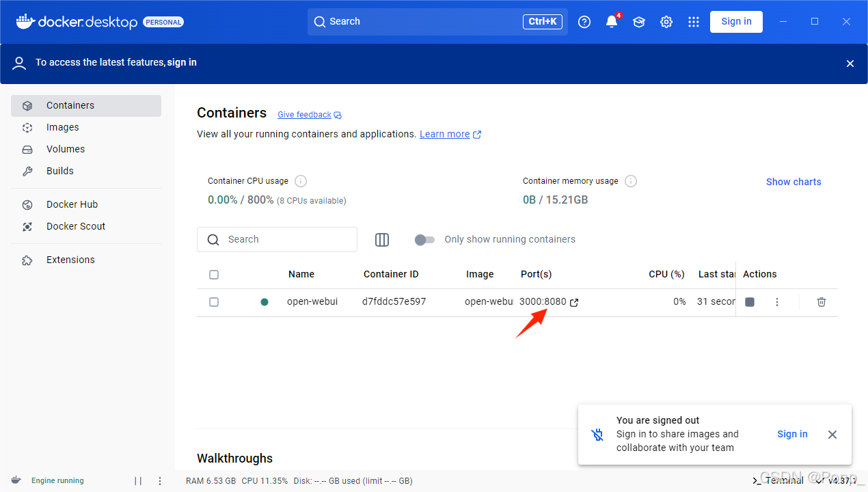The width and height of the screenshot is (868, 492).
Task: Click the RAM 6.53 GB status entry
Action: [211, 481]
